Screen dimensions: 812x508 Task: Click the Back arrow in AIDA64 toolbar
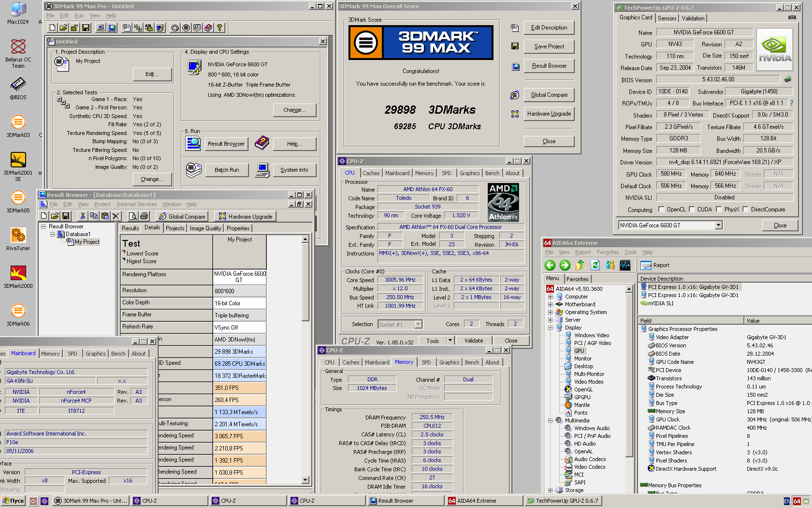pos(550,265)
